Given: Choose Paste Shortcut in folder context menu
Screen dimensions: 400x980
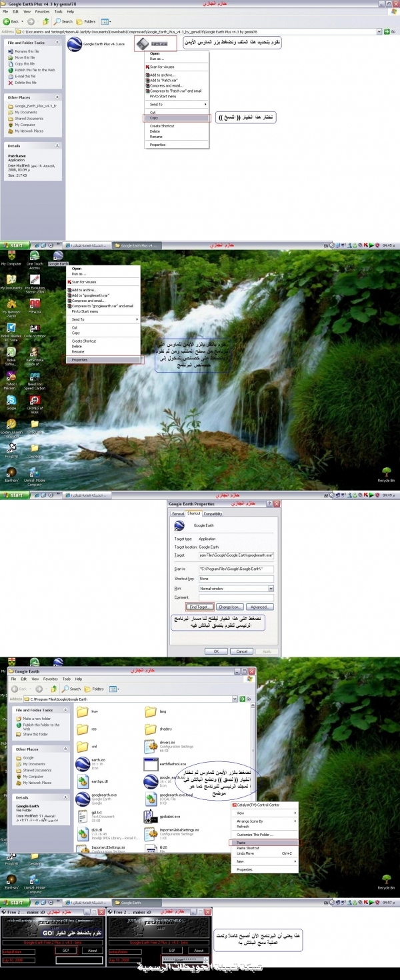Looking at the screenshot, I should click(x=264, y=848).
